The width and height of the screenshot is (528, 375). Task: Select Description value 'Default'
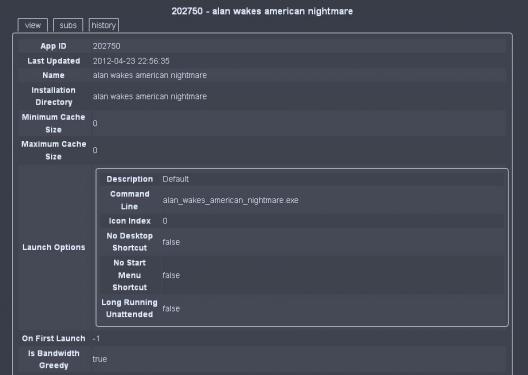(x=175, y=179)
